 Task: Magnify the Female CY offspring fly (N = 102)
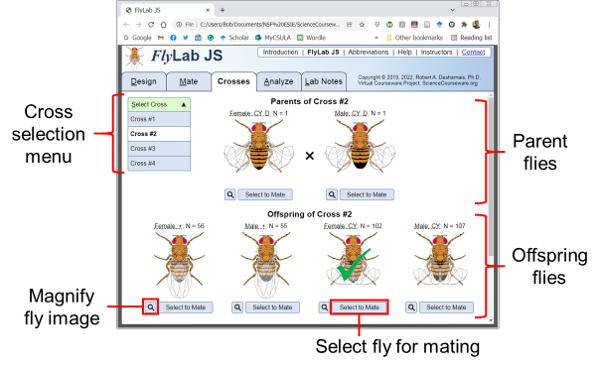[x=324, y=307]
